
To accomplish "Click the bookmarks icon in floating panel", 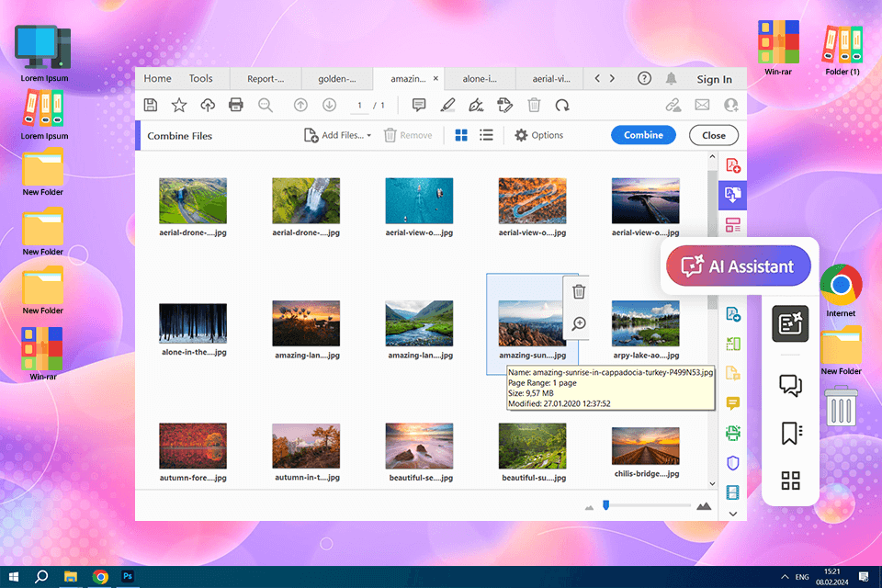I will 790,434.
